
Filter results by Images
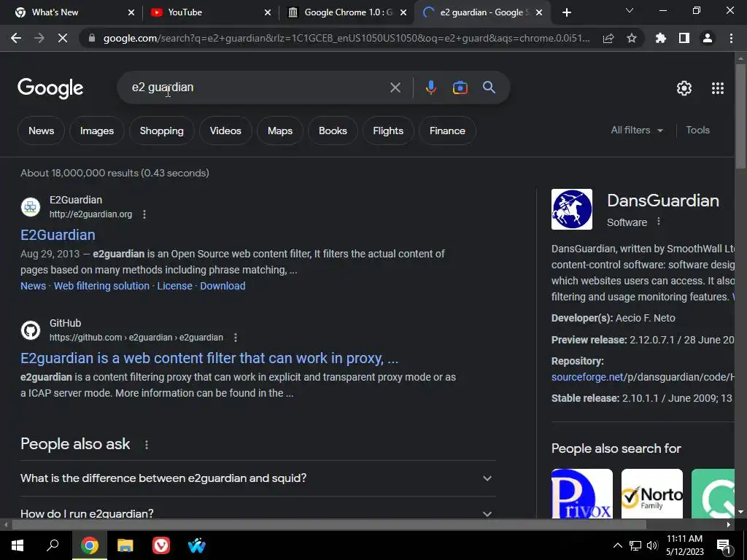(97, 131)
